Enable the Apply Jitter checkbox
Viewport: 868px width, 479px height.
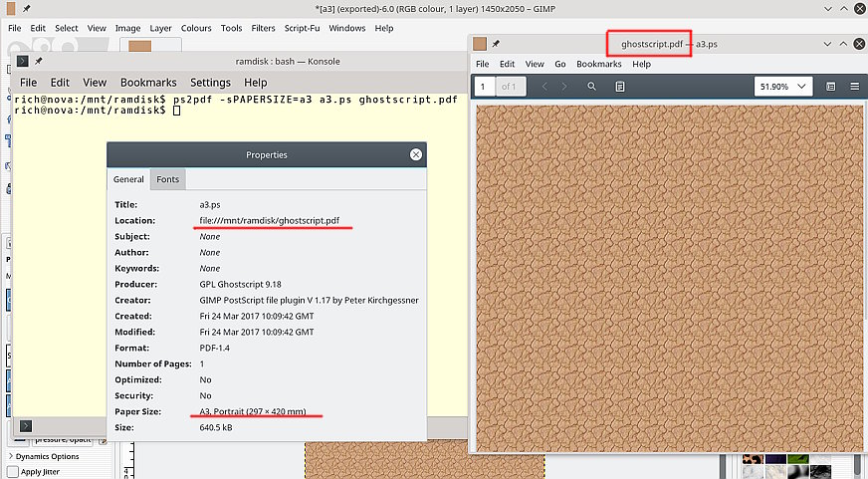12,471
